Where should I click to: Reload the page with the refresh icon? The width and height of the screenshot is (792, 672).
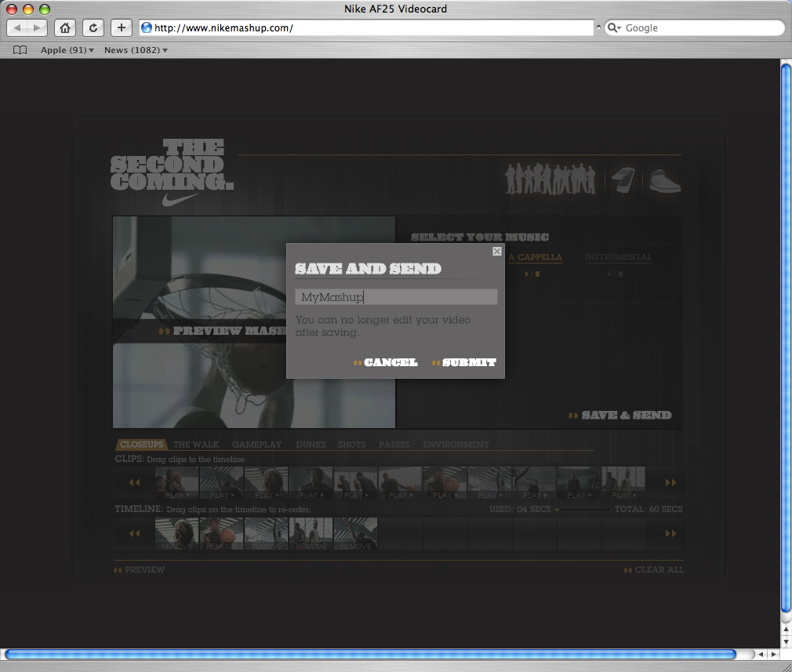(x=93, y=27)
